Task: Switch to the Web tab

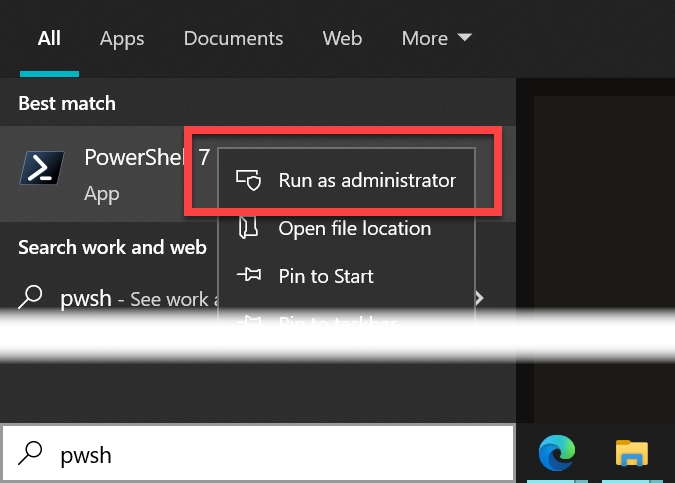Action: pyautogui.click(x=342, y=39)
